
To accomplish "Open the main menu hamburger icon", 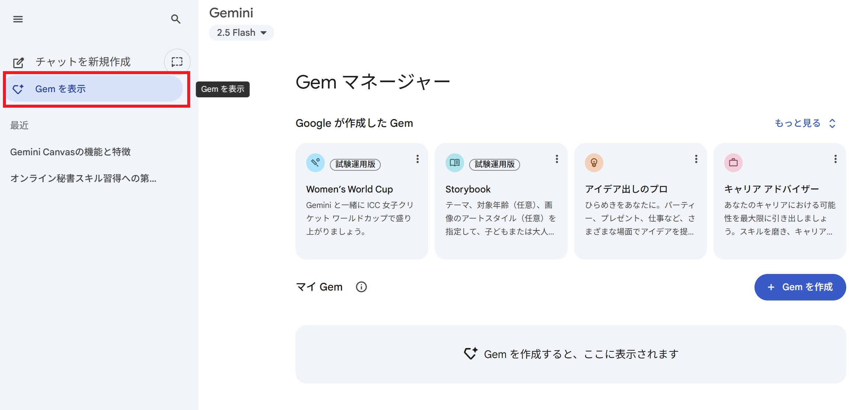I will point(18,19).
